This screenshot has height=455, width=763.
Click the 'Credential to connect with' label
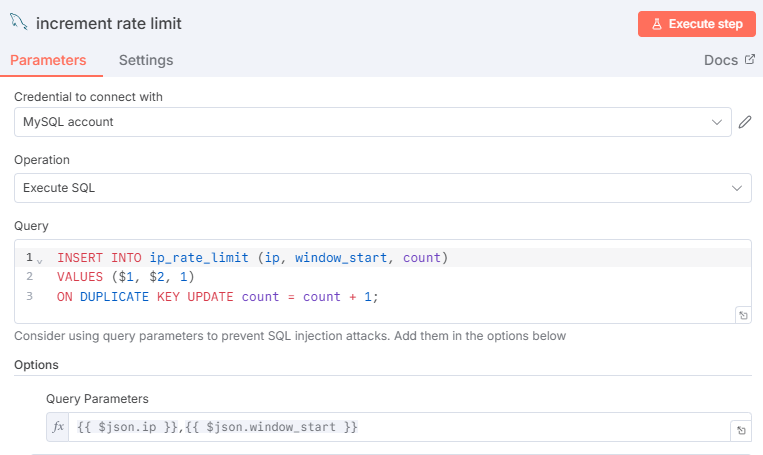pos(89,97)
